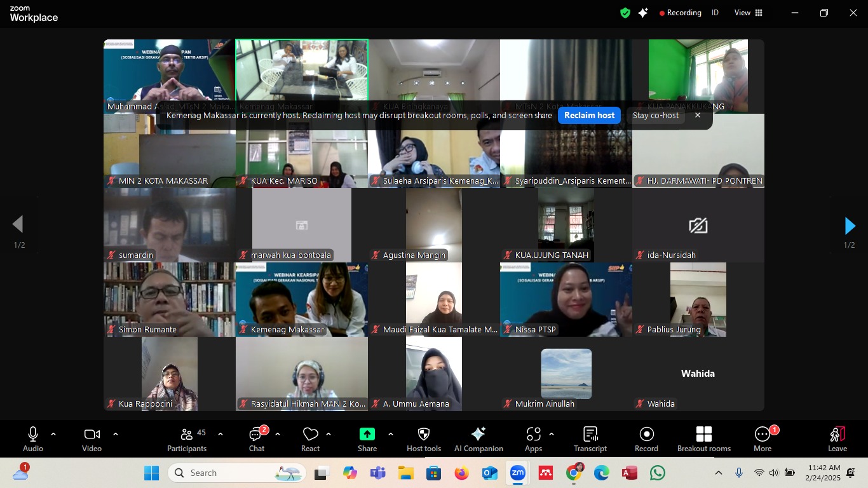Viewport: 868px width, 488px height.
Task: Stop your camera with the Video button
Action: click(x=91, y=438)
